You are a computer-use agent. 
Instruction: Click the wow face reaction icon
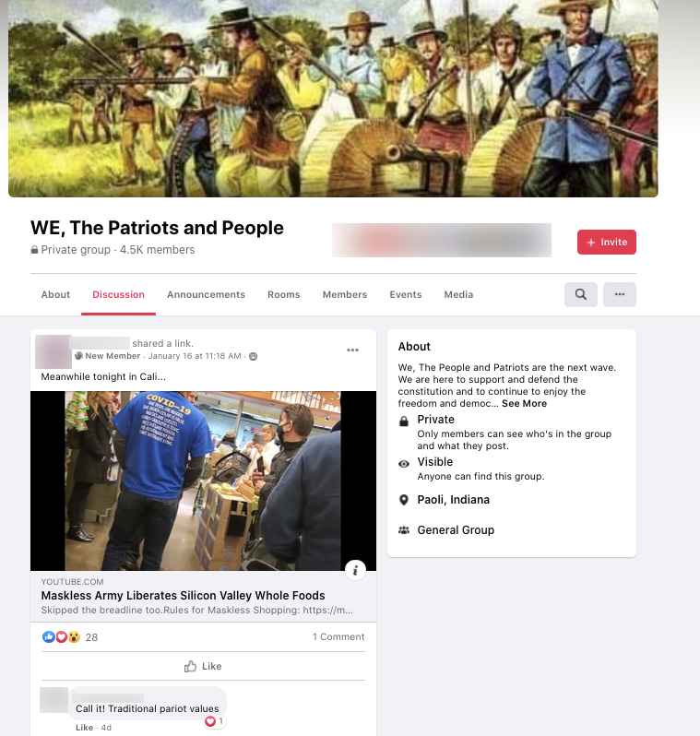coord(74,637)
